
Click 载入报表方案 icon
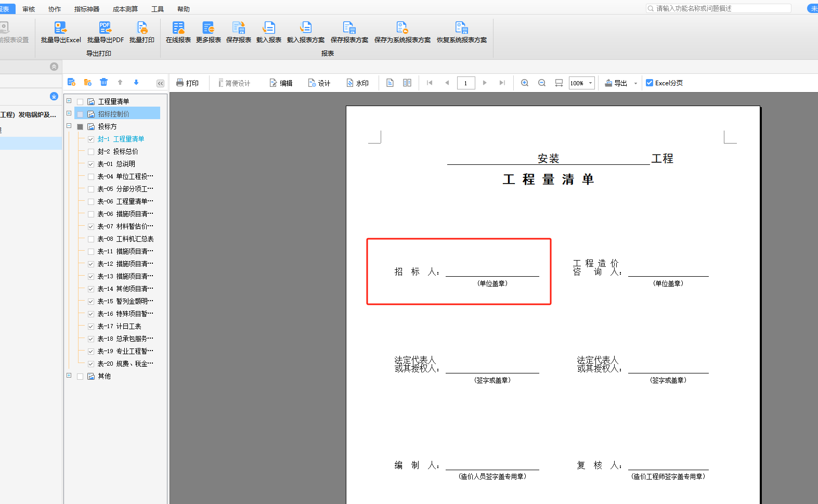[x=306, y=28]
